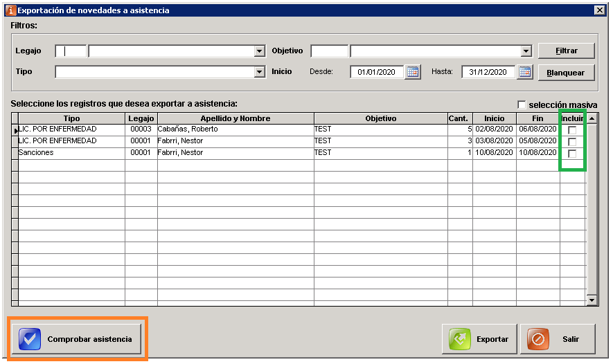This screenshot has height=364, width=613.
Task: Select the 'Sanciones' type cell
Action: (x=71, y=153)
